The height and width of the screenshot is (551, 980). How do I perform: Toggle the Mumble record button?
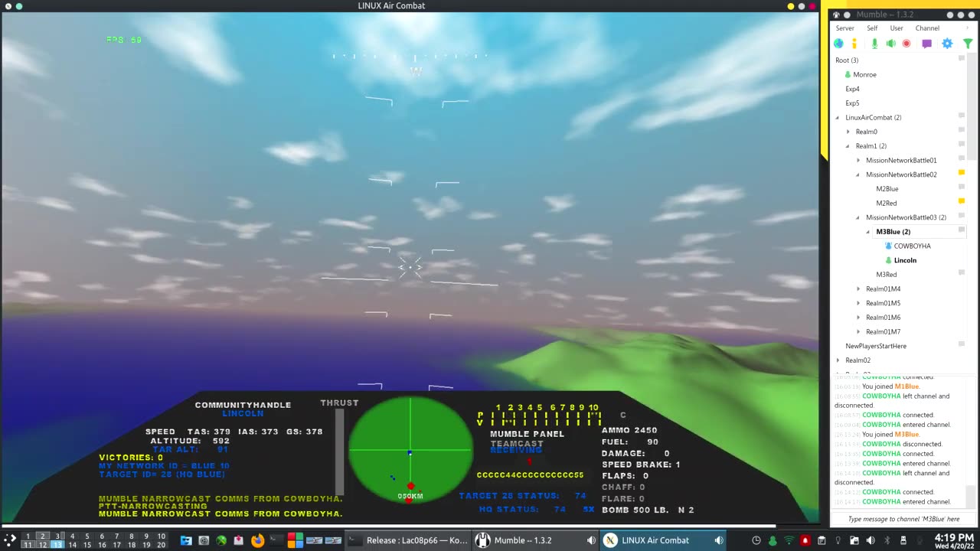coord(906,44)
